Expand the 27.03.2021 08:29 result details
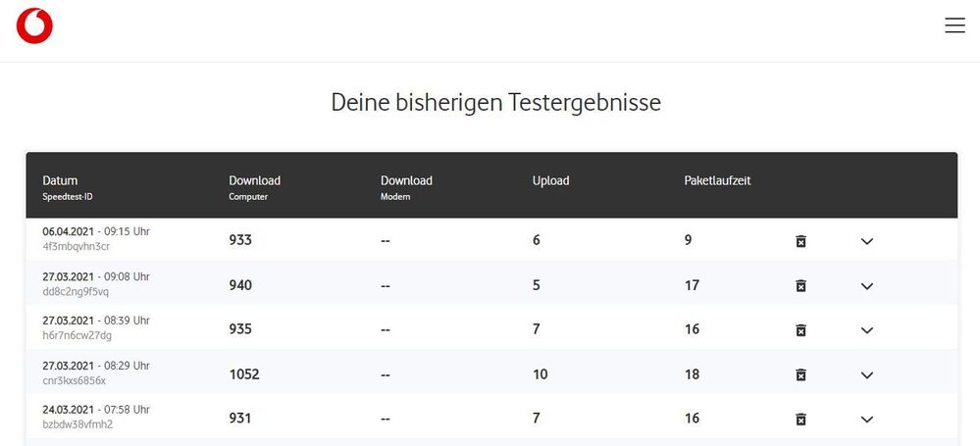Image resolution: width=980 pixels, height=446 pixels. tap(866, 375)
